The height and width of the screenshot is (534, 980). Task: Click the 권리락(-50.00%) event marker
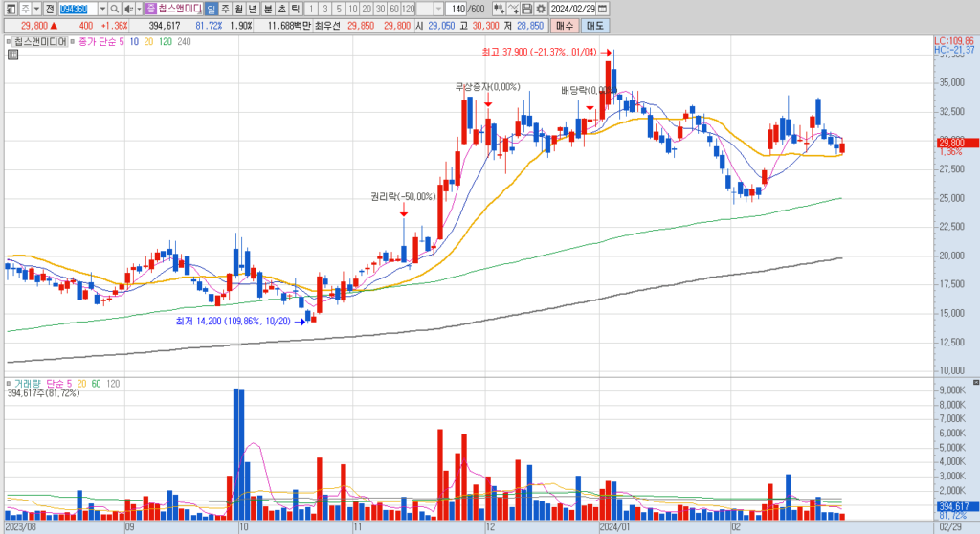pos(403,197)
